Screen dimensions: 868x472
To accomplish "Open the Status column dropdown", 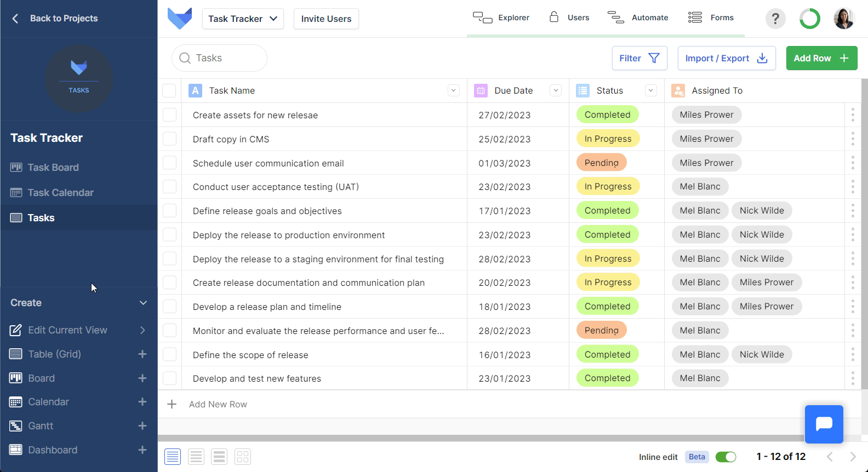I will pos(651,90).
